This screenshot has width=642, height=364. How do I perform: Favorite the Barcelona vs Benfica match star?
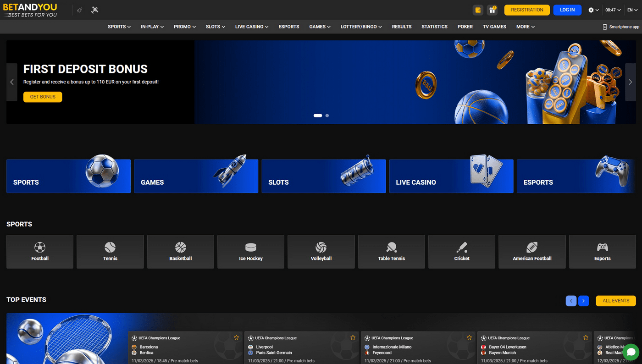point(237,337)
